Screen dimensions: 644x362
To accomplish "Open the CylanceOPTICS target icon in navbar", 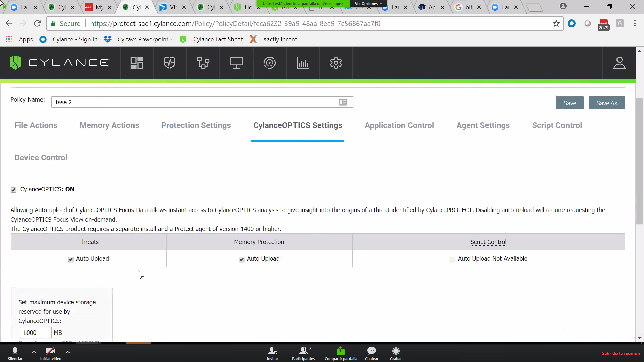I will tap(269, 63).
